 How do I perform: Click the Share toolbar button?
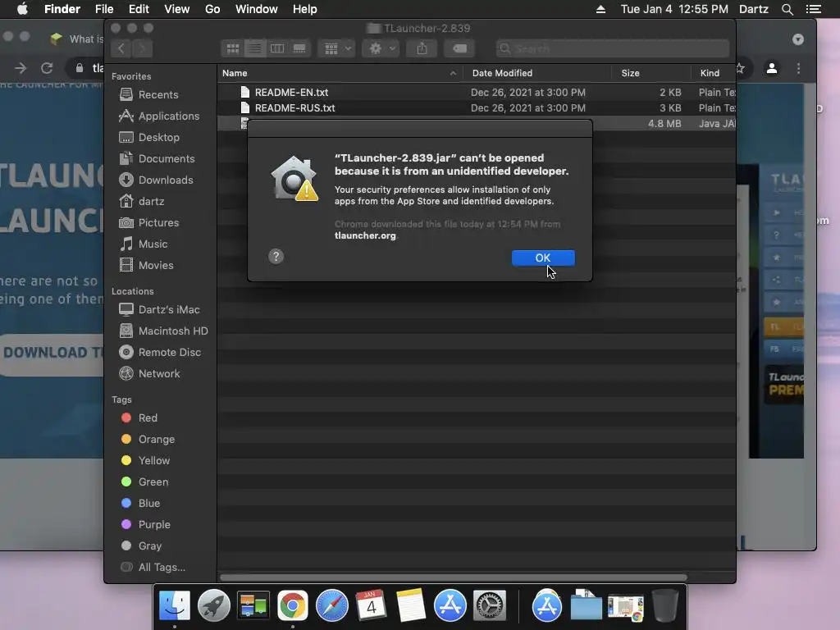[x=422, y=48]
